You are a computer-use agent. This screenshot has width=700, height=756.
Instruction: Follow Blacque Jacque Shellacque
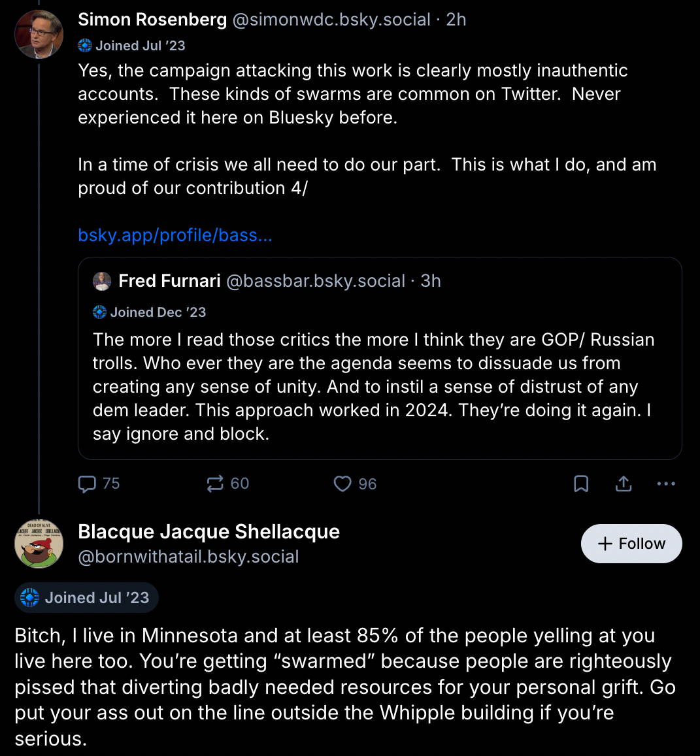pyautogui.click(x=631, y=544)
